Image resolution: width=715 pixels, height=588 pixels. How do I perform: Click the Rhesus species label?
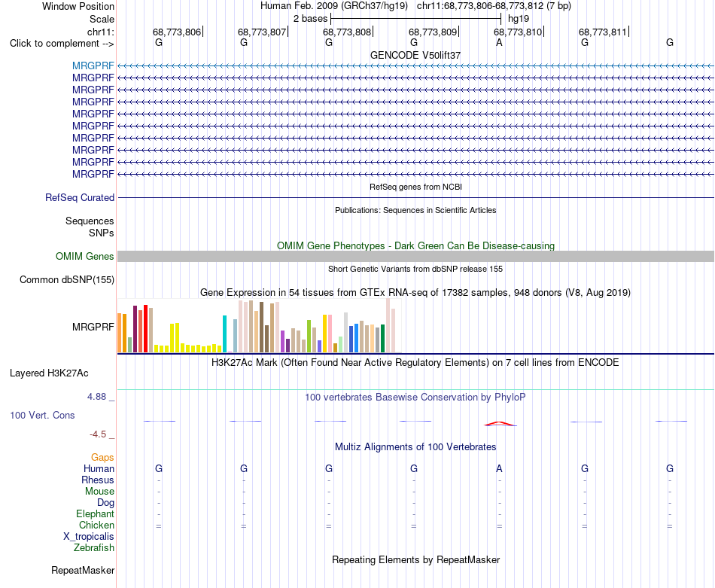point(98,480)
